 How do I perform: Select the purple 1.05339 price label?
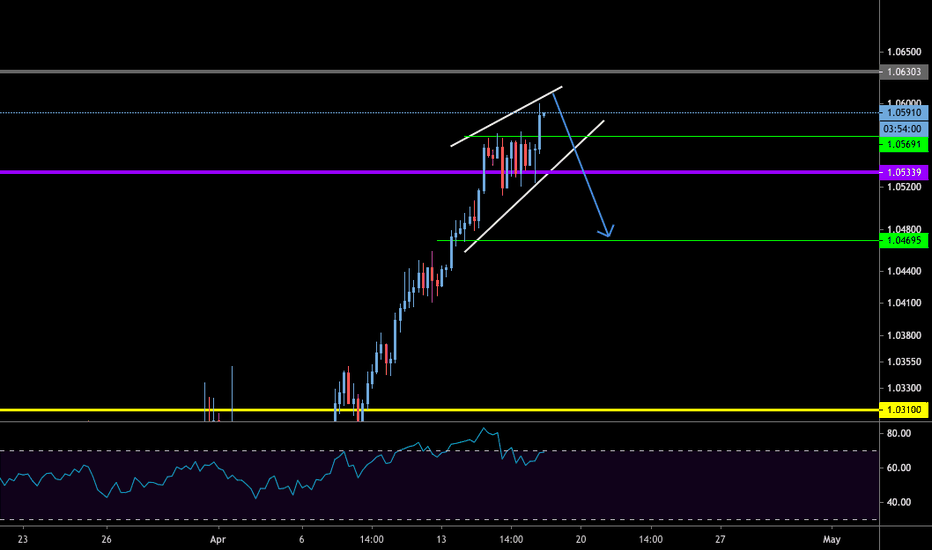(903, 172)
